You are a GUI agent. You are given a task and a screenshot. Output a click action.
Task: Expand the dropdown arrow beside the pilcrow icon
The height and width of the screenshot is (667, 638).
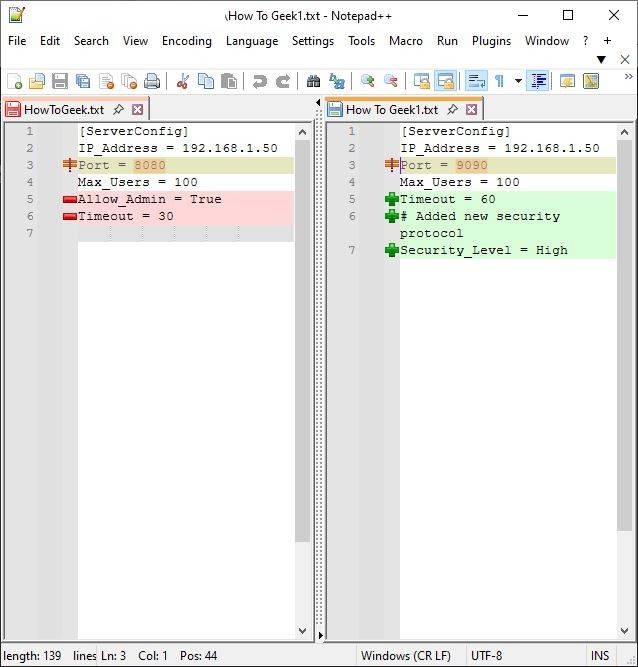click(518, 81)
